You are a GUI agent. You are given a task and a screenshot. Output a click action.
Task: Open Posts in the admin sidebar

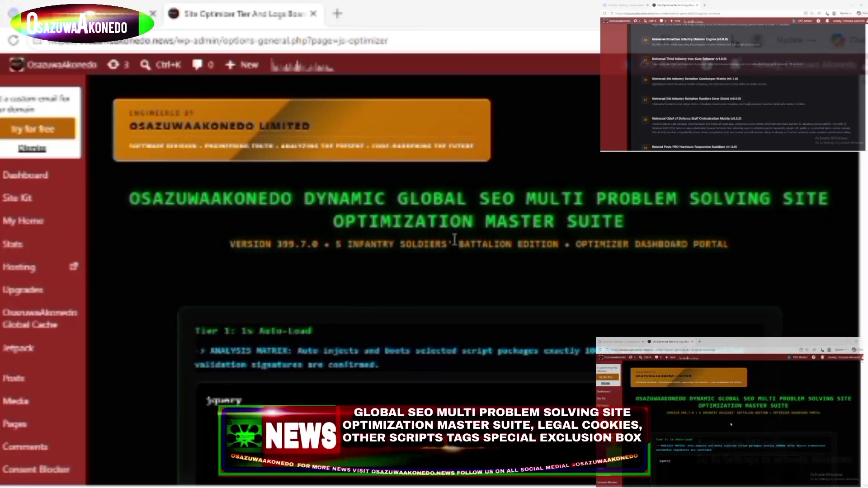pyautogui.click(x=14, y=378)
